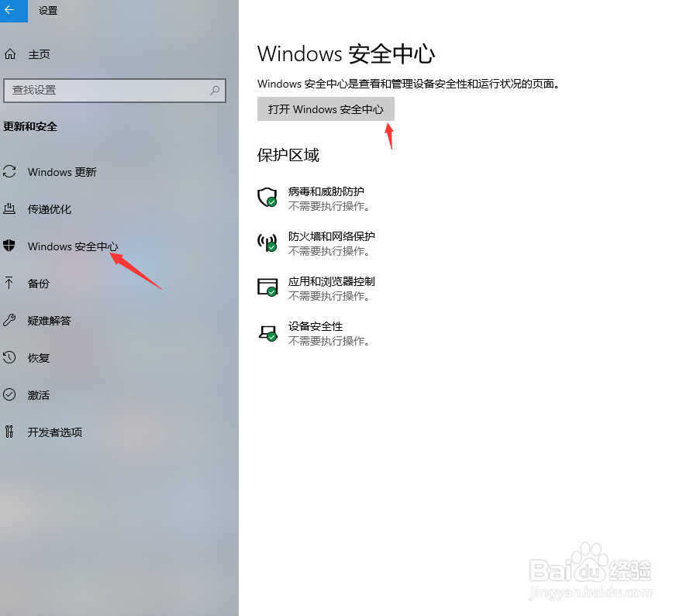Screen dimensions: 690x616
Task: Click the device security laptop icon
Action: click(267, 333)
